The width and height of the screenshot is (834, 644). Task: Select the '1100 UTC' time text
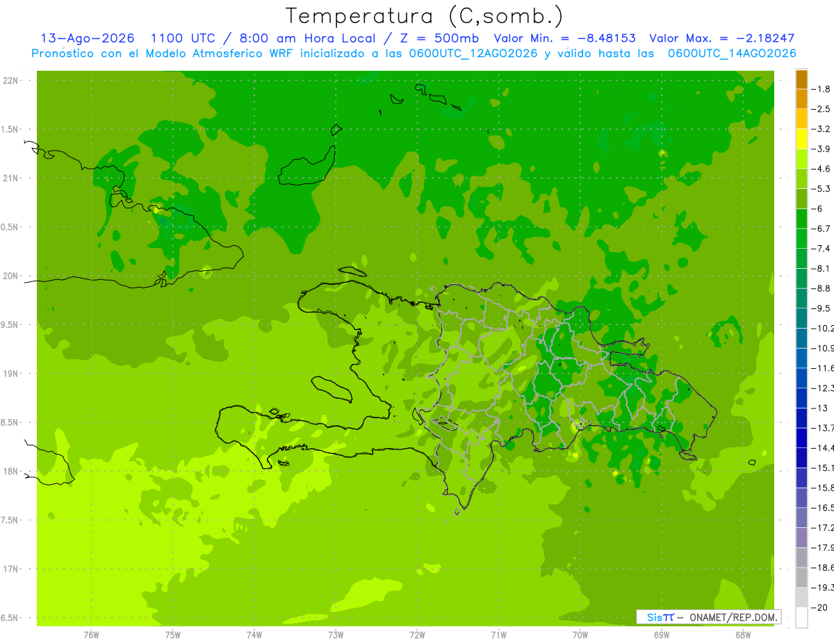click(x=182, y=38)
